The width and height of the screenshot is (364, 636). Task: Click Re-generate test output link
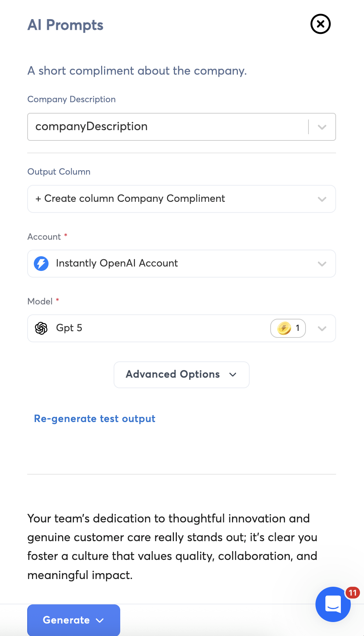94,419
